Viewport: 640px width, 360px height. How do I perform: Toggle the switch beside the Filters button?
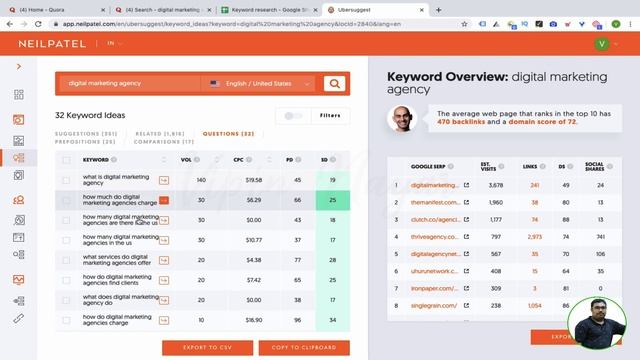(x=293, y=116)
